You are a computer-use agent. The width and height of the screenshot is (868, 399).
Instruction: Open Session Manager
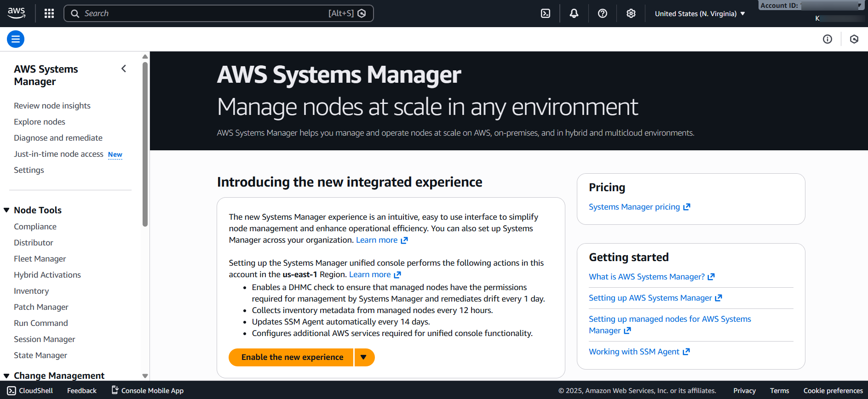click(x=45, y=339)
